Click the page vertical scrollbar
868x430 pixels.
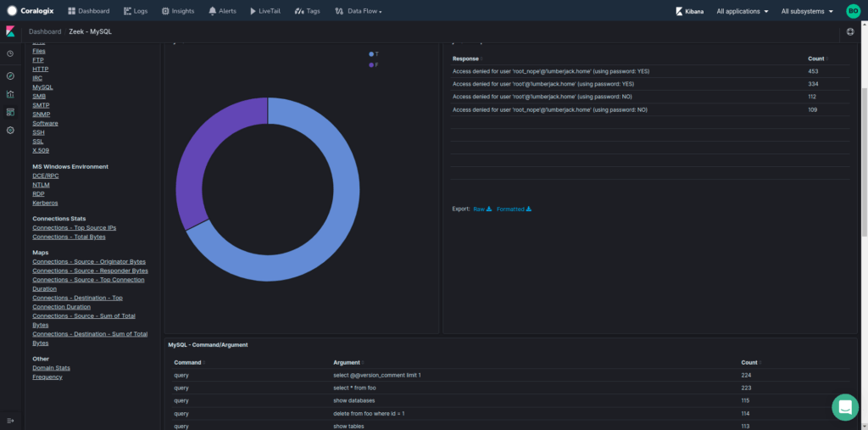[x=865, y=160]
